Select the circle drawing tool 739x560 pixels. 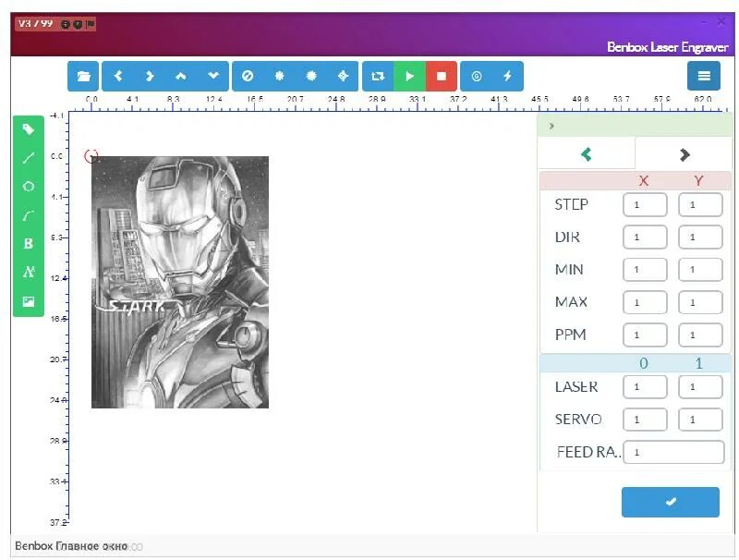point(29,186)
